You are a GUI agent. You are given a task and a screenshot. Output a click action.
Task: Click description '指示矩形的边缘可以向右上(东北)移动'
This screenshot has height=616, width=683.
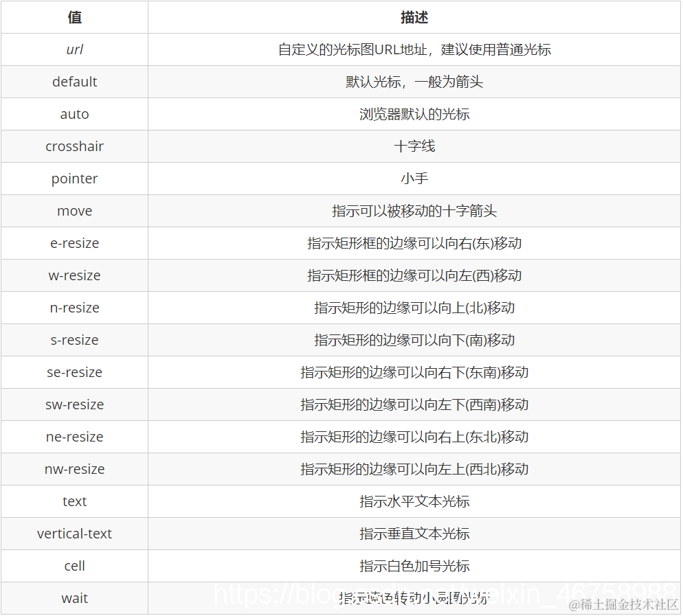tap(414, 437)
